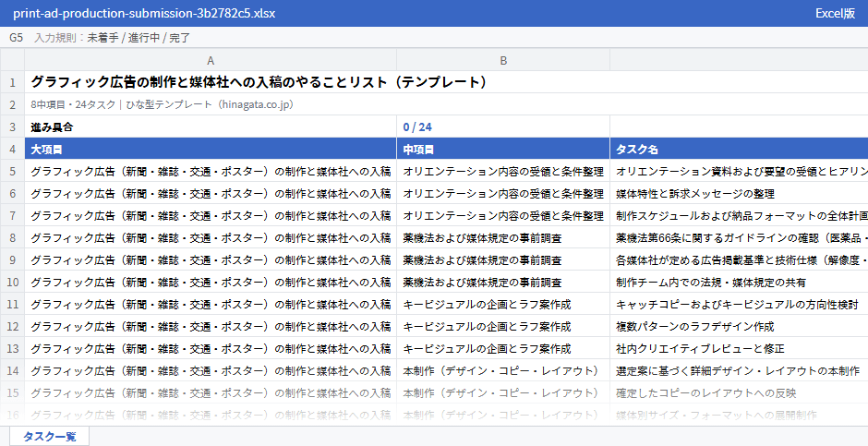The width and height of the screenshot is (868, 446).
Task: Click the 大項目 header cell
Action: pyautogui.click(x=211, y=149)
